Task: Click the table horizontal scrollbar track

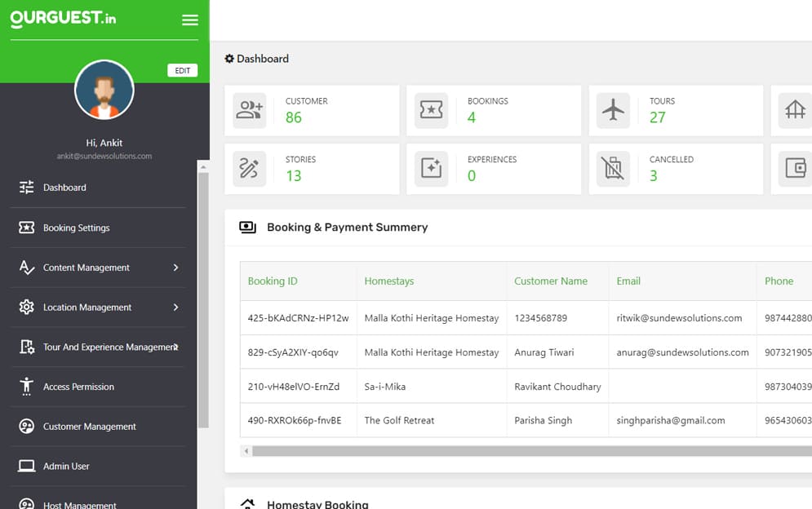Action: 532,451
